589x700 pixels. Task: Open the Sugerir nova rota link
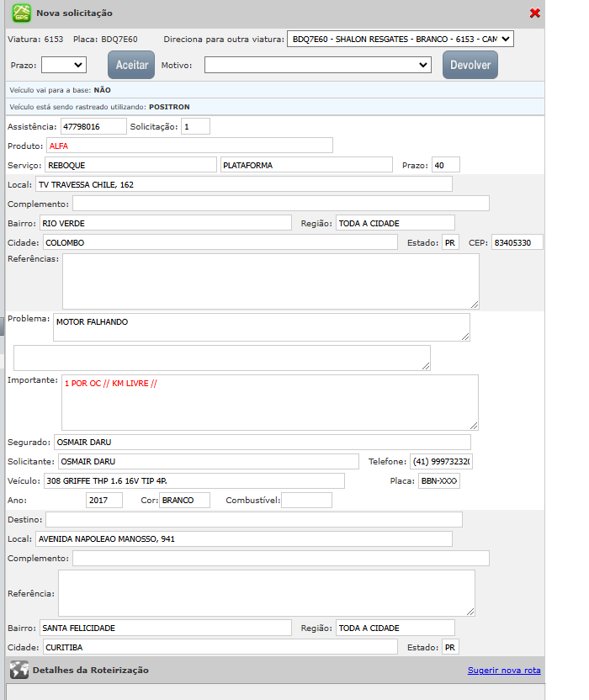tap(504, 670)
